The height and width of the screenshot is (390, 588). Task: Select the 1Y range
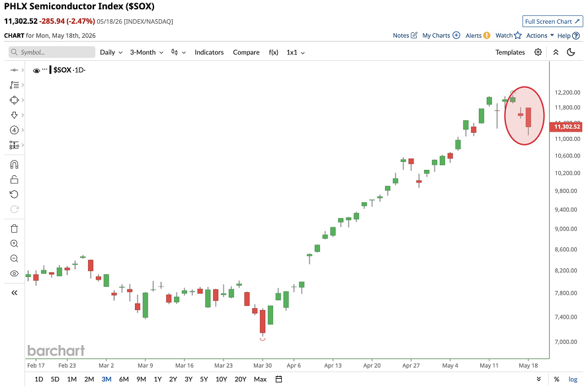click(x=157, y=379)
